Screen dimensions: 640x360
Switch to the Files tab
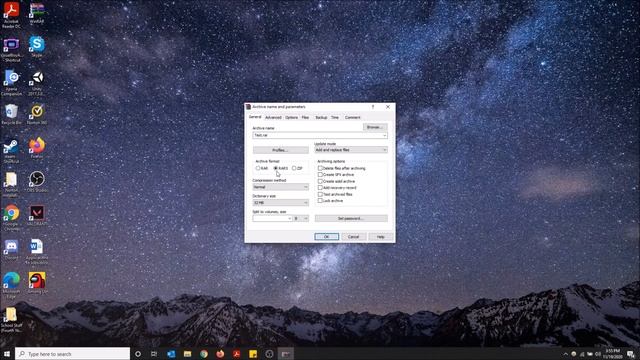(x=305, y=118)
